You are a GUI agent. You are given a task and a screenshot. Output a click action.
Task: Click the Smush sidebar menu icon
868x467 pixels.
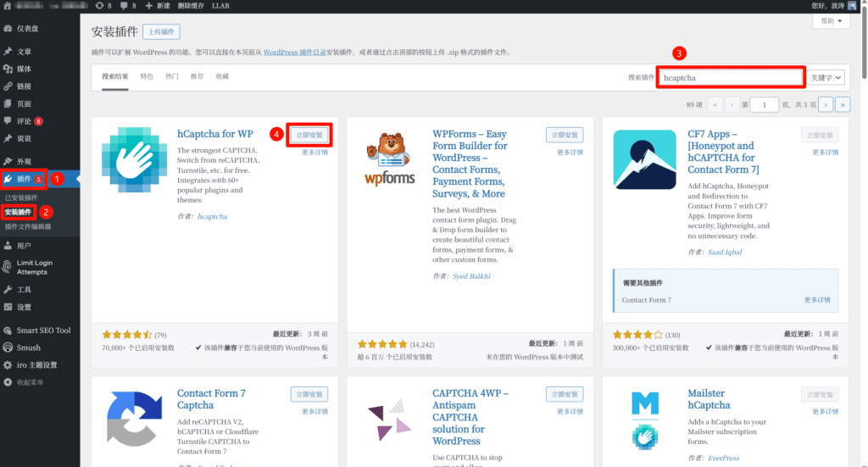coord(8,347)
